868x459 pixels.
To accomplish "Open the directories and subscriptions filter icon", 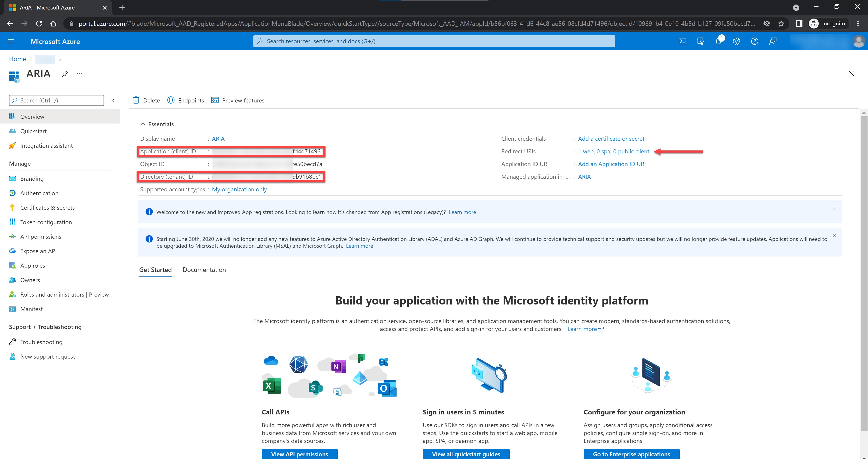I will (700, 41).
